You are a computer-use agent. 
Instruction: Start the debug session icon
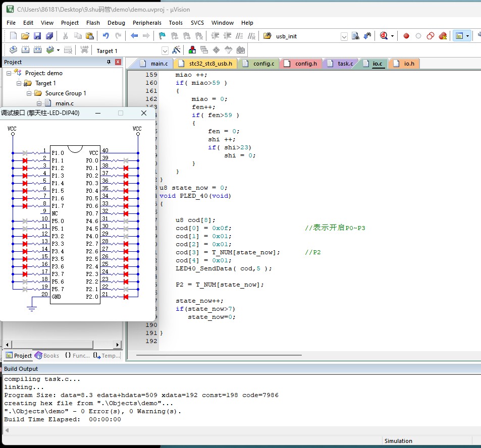[x=384, y=36]
